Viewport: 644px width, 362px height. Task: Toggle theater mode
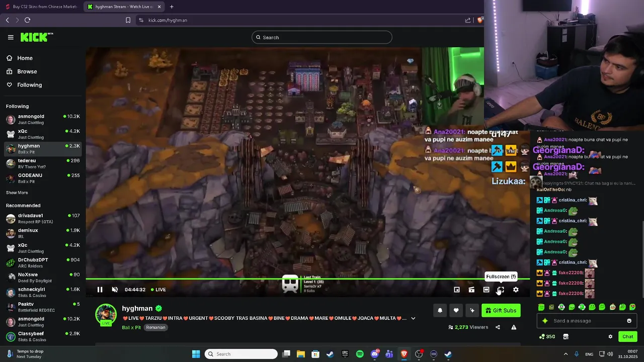pyautogui.click(x=486, y=290)
